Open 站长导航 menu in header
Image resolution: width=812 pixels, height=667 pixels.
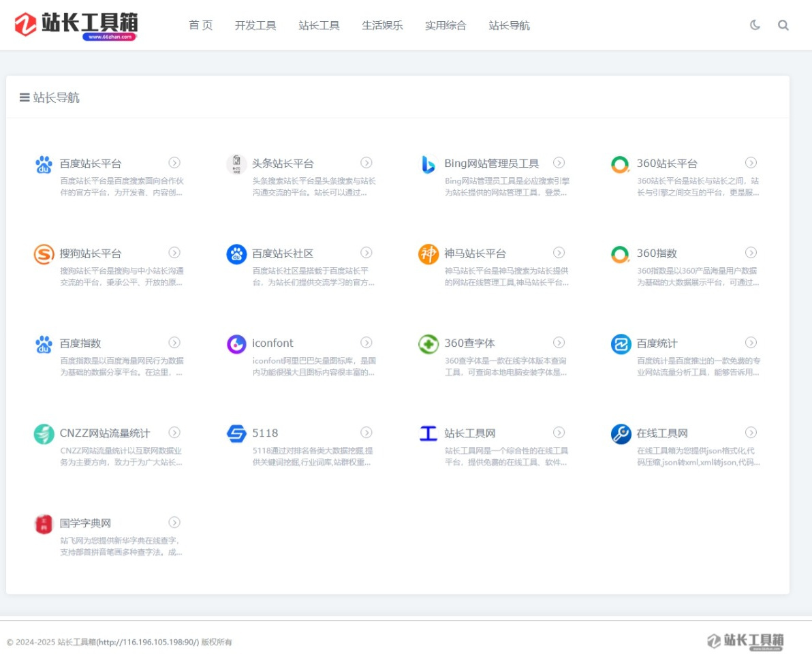pyautogui.click(x=509, y=25)
